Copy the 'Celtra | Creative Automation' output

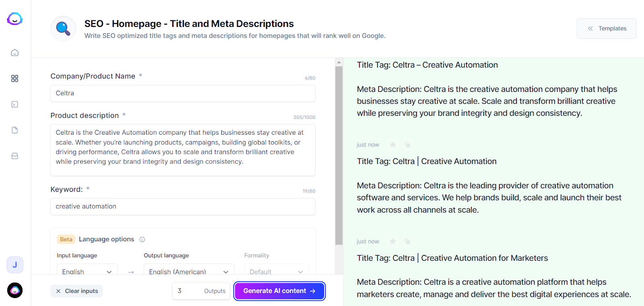407,145
